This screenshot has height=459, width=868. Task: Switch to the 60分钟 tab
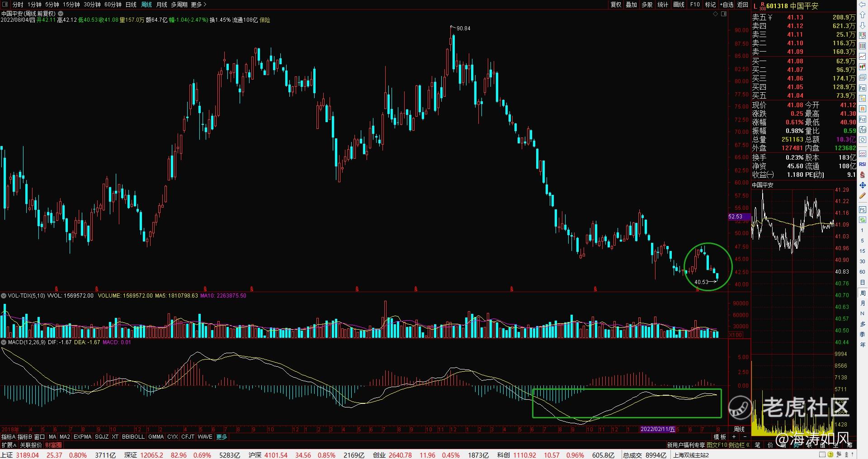pos(113,5)
